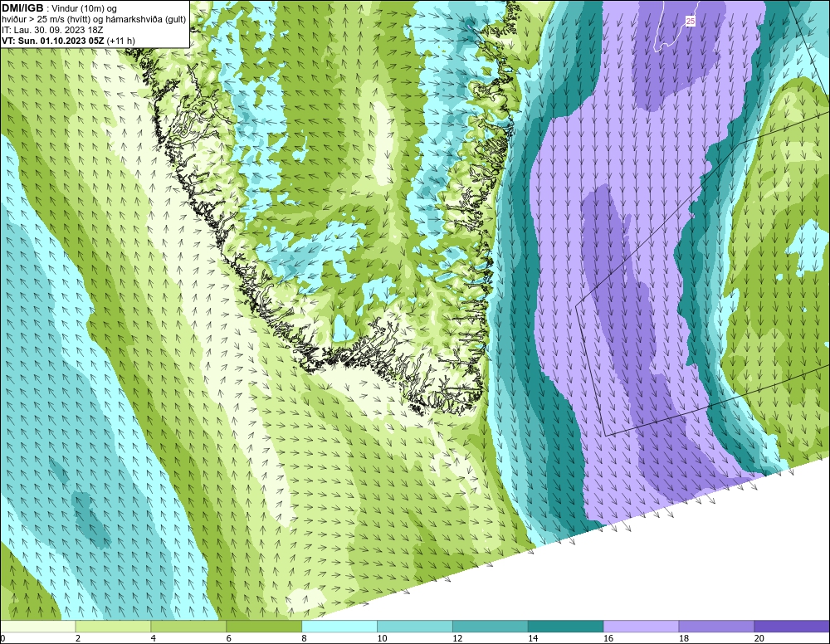Click the legend number '10'
830x644 pixels.
tap(382, 638)
